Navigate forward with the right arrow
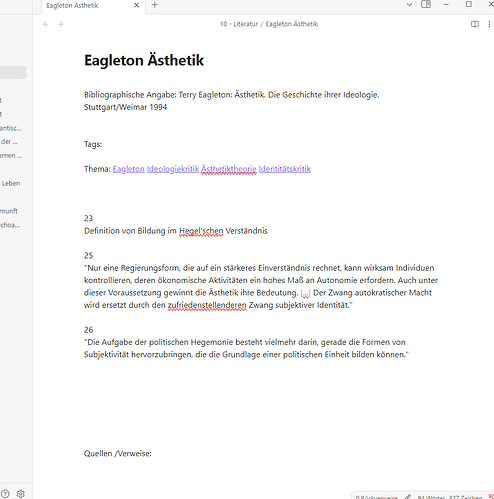 click(60, 24)
